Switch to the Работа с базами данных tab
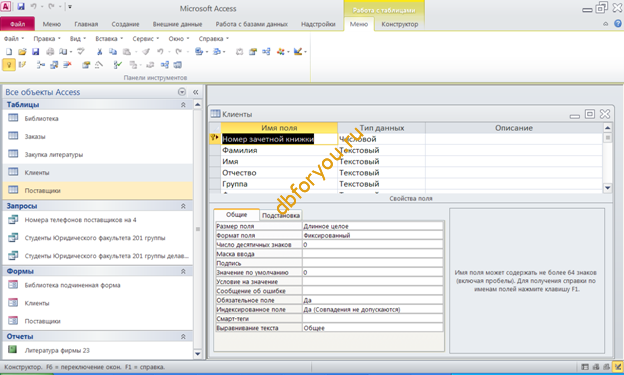Image resolution: width=624 pixels, height=375 pixels. pos(252,24)
